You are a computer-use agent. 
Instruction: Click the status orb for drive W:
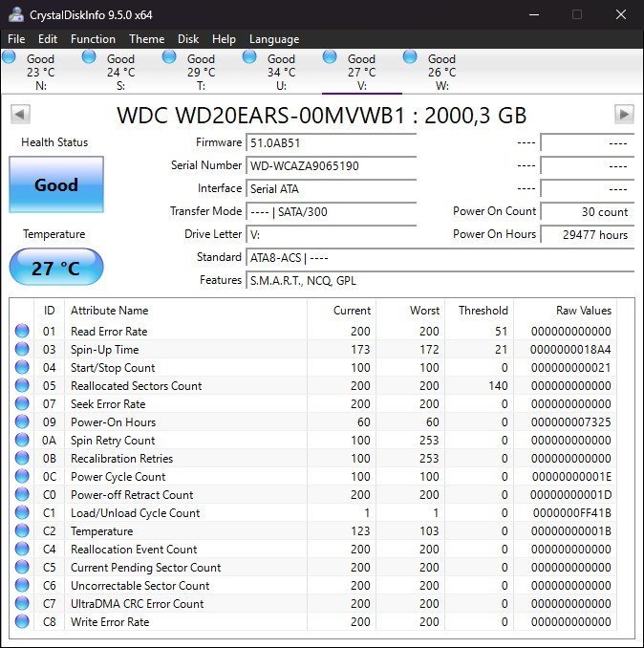point(411,57)
